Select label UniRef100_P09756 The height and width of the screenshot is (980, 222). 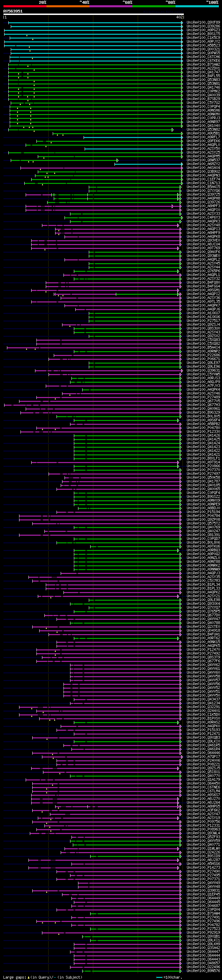[203, 822]
